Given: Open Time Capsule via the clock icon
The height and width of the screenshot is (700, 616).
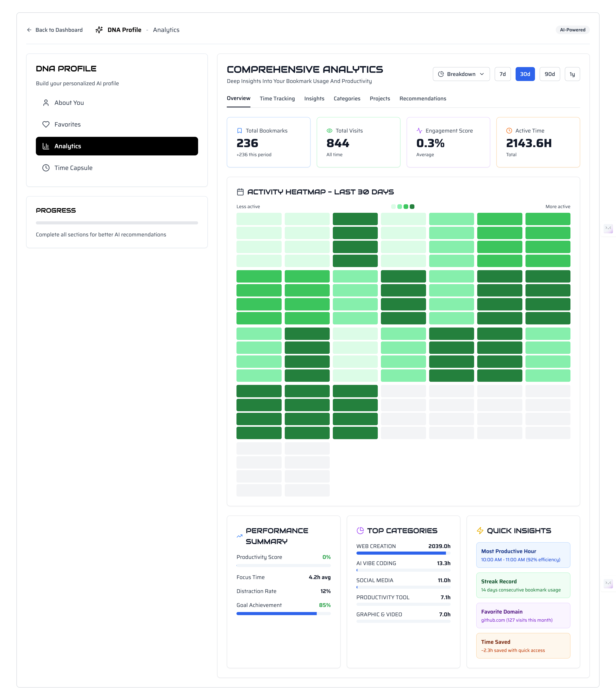Looking at the screenshot, I should pyautogui.click(x=46, y=168).
